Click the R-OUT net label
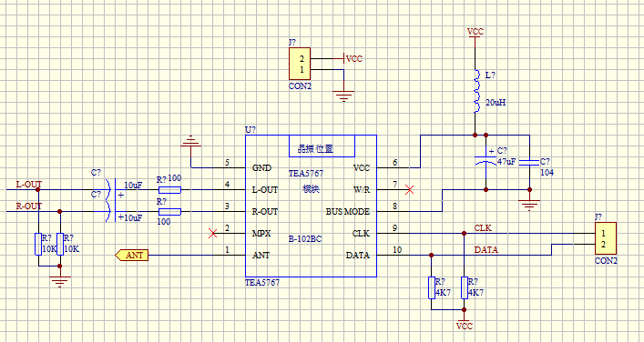Screen dimensions: 644x342 point(29,206)
